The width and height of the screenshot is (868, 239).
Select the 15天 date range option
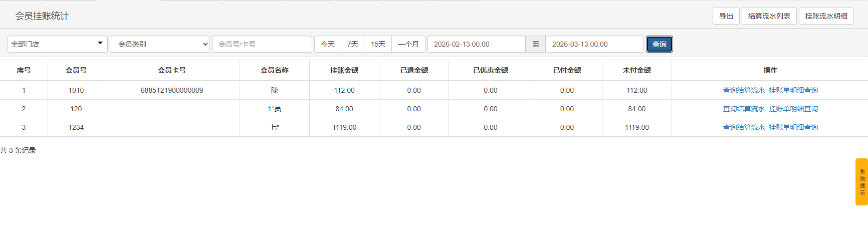(378, 44)
